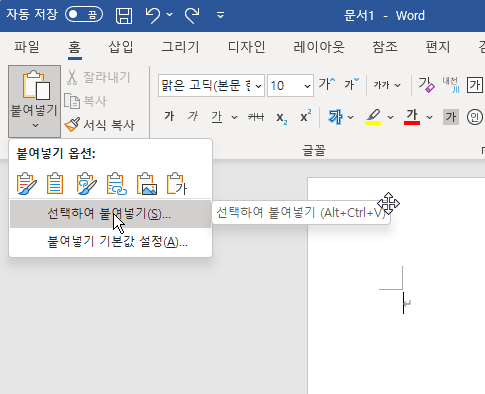Open the 편지 (Mailings) tab
Viewport: 485px width, 394px height.
[438, 47]
